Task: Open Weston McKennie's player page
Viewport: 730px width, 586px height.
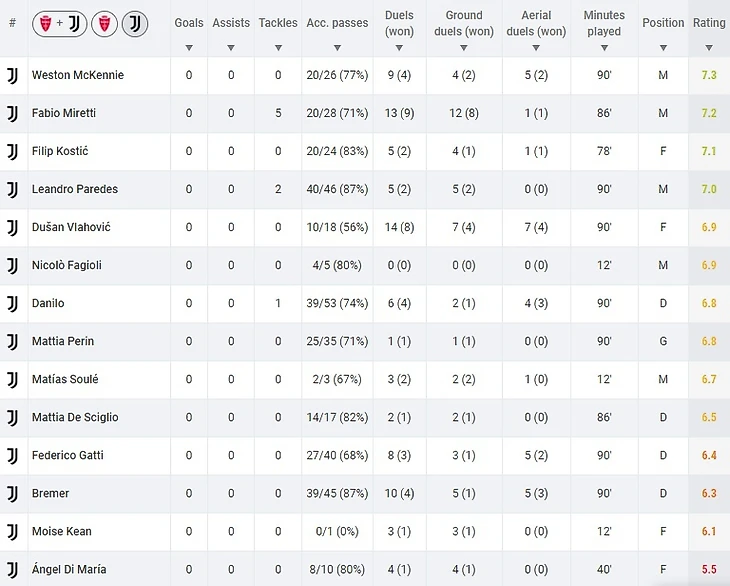Action: pos(78,75)
